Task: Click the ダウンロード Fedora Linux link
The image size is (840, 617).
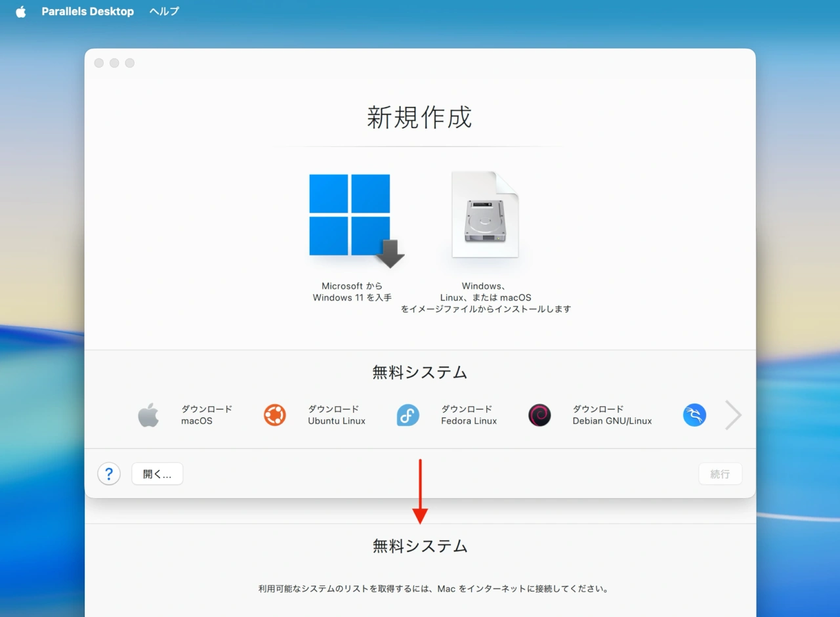Action: click(468, 415)
